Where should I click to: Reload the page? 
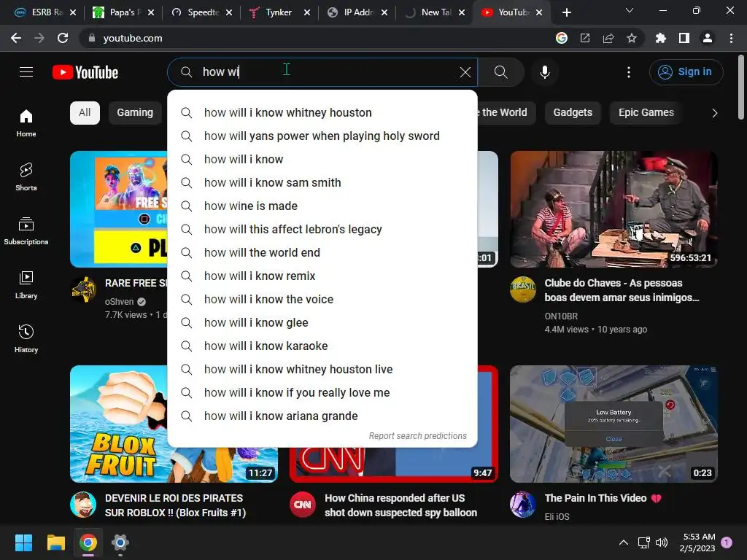(63, 38)
